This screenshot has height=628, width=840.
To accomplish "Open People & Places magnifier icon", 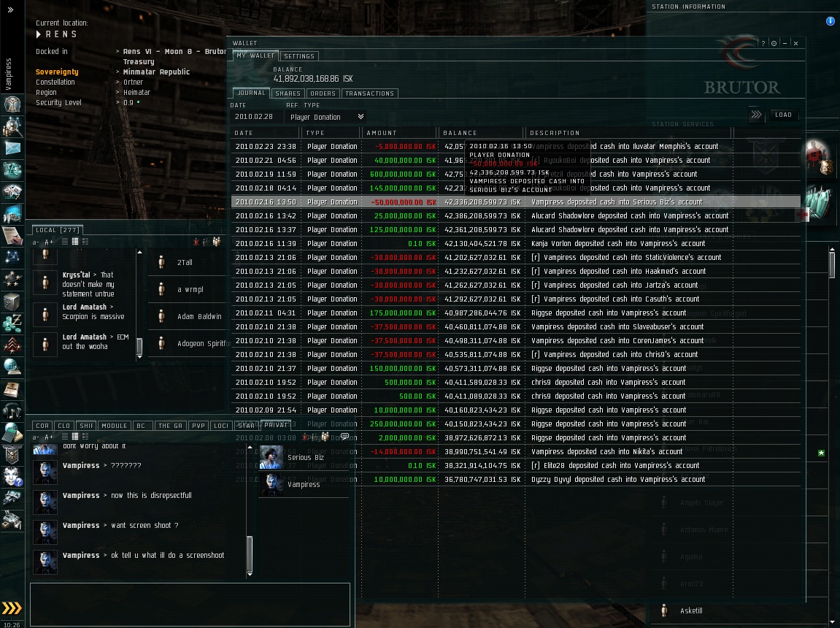I will click(x=12, y=126).
